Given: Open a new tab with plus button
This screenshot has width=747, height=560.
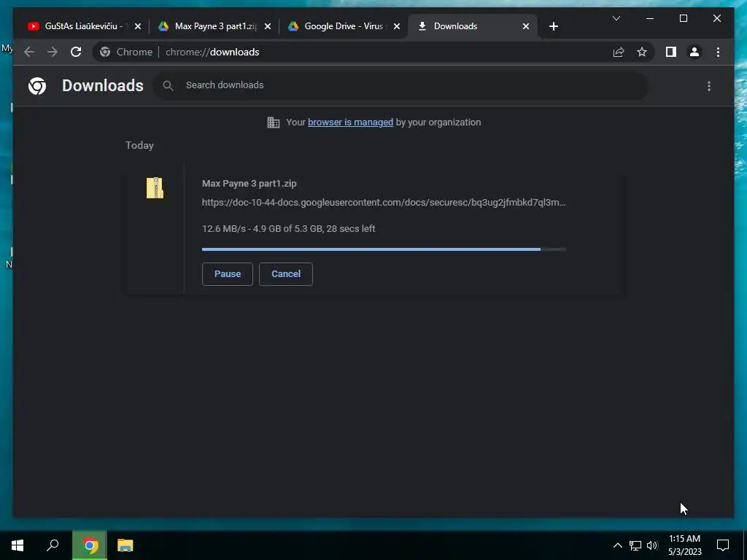Looking at the screenshot, I should (553, 26).
